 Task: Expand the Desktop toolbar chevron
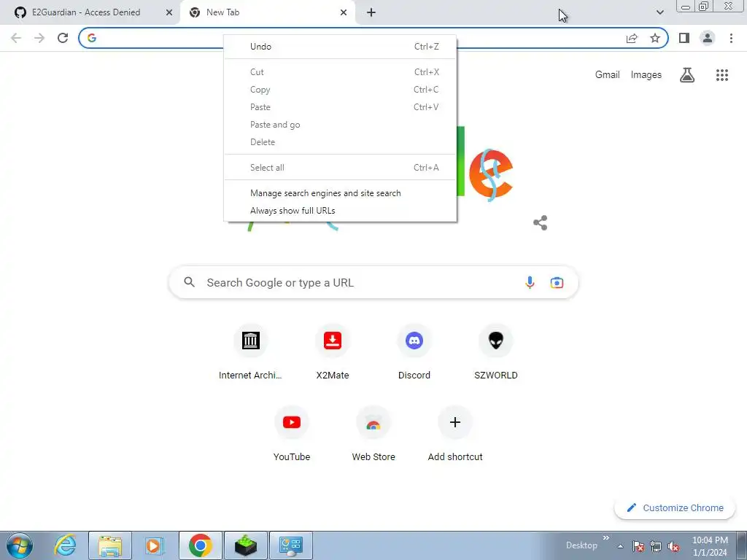coord(605,538)
